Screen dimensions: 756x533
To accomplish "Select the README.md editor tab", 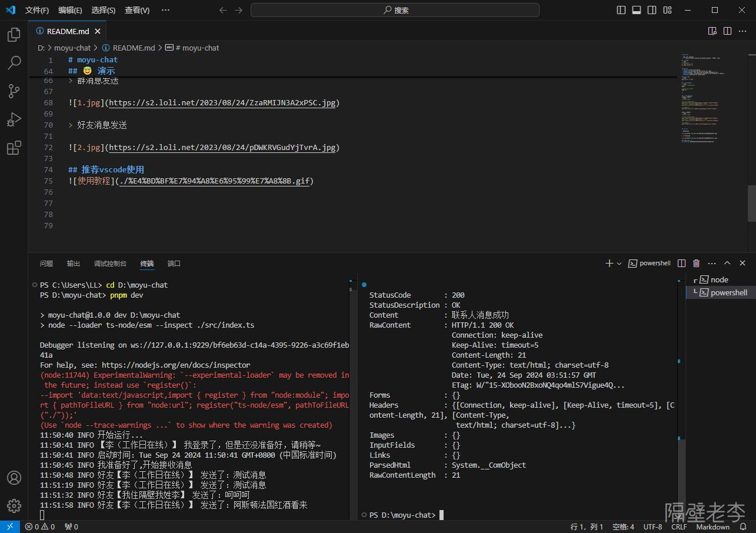I will 68,31.
